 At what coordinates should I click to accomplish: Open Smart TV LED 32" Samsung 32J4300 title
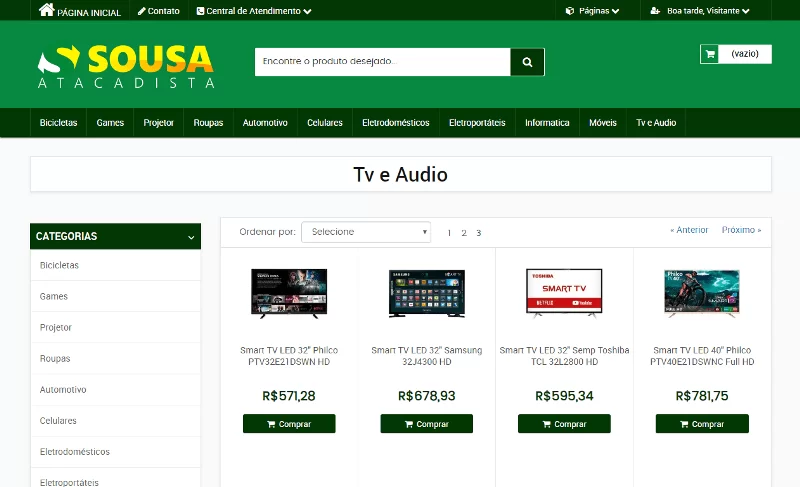tap(427, 356)
